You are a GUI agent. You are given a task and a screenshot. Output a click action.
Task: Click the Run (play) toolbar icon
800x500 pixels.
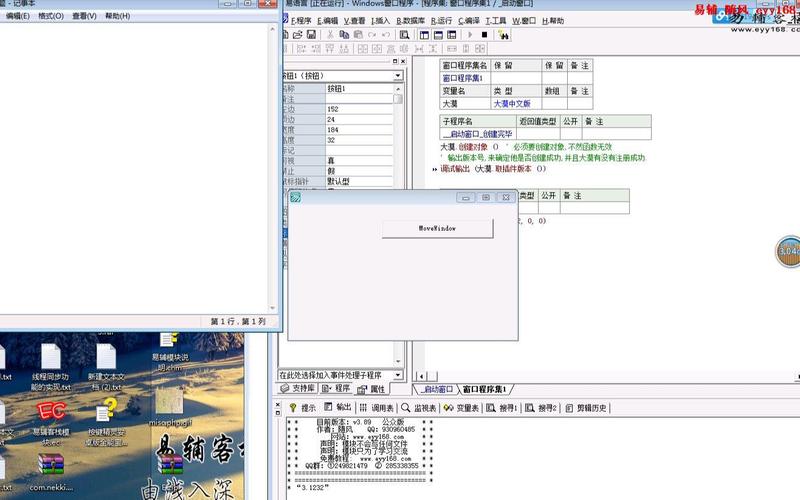tap(470, 35)
